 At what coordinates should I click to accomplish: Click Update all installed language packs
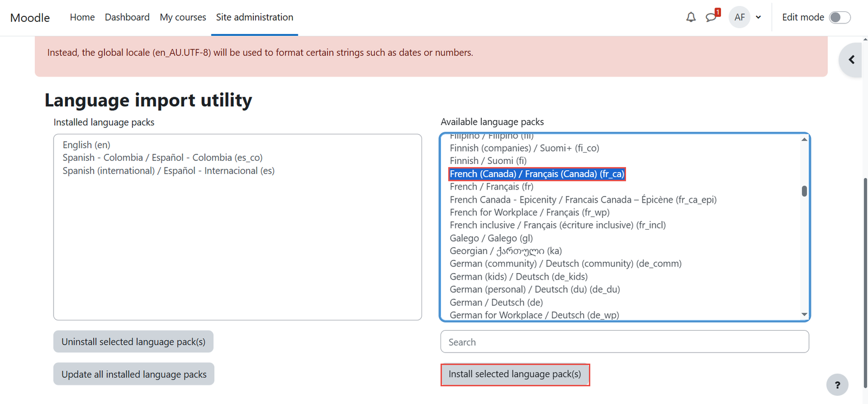pos(134,374)
